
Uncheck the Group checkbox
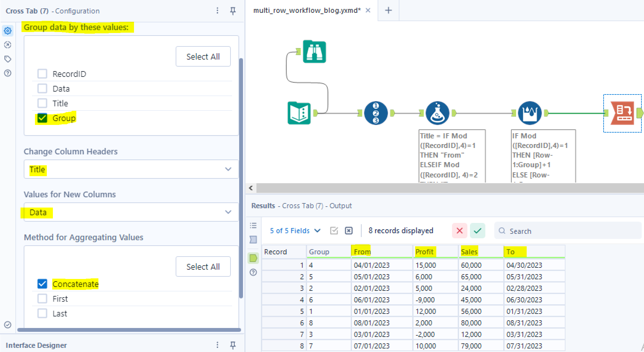coord(42,118)
